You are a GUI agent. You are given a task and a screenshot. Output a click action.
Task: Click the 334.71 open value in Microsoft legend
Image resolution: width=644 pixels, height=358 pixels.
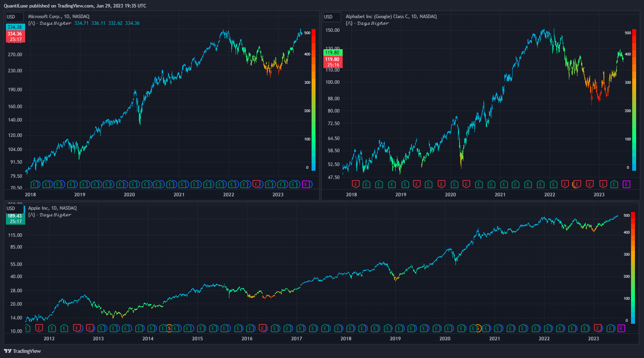coord(81,23)
